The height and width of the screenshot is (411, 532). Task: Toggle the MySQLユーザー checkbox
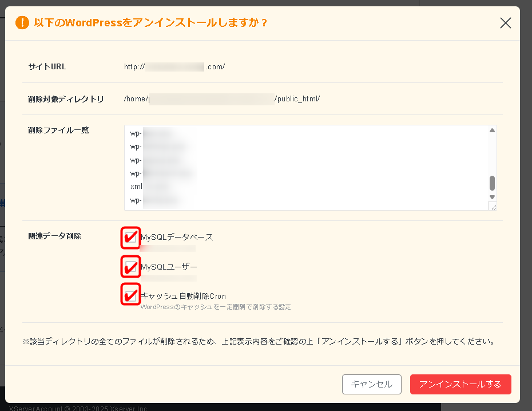(x=130, y=266)
